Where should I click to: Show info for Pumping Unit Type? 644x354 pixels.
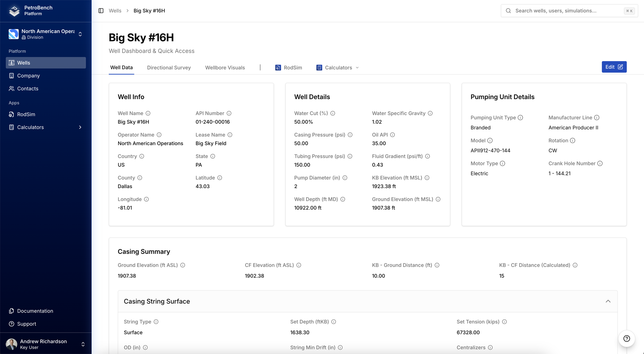coord(520,118)
